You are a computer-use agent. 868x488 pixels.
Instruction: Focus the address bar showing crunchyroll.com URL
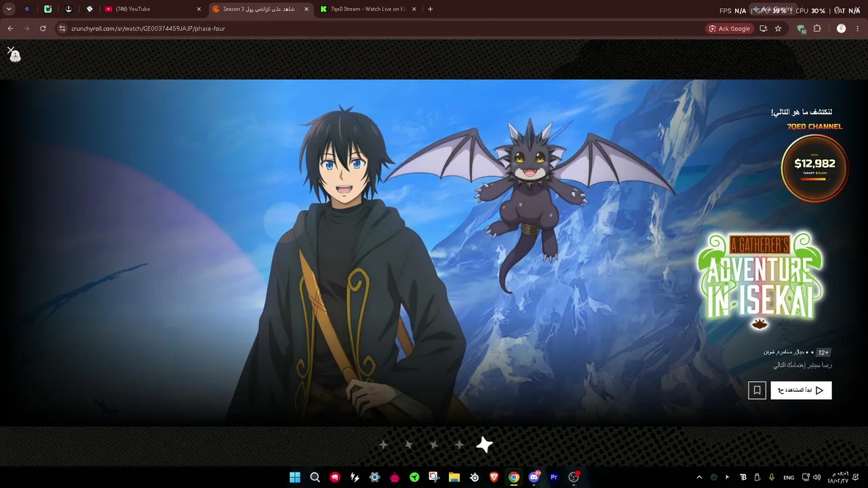pos(380,28)
